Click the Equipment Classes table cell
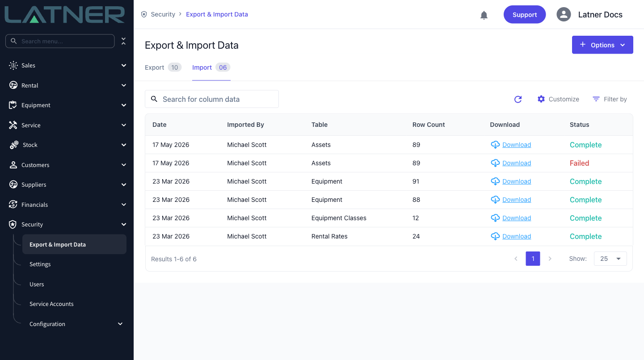This screenshot has height=360, width=644. pos(339,218)
